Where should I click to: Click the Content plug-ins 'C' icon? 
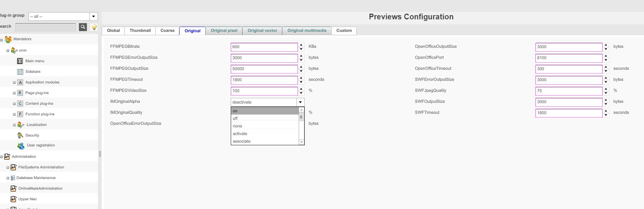[x=20, y=103]
